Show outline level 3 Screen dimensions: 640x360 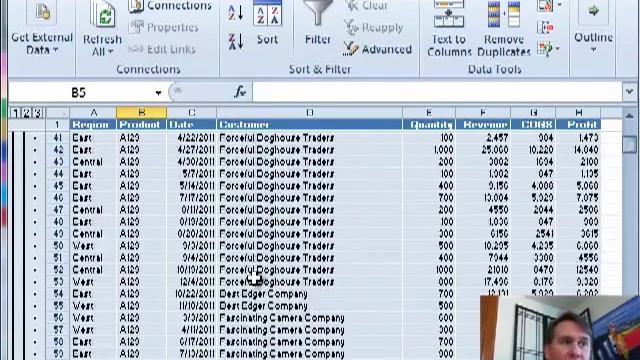point(38,113)
